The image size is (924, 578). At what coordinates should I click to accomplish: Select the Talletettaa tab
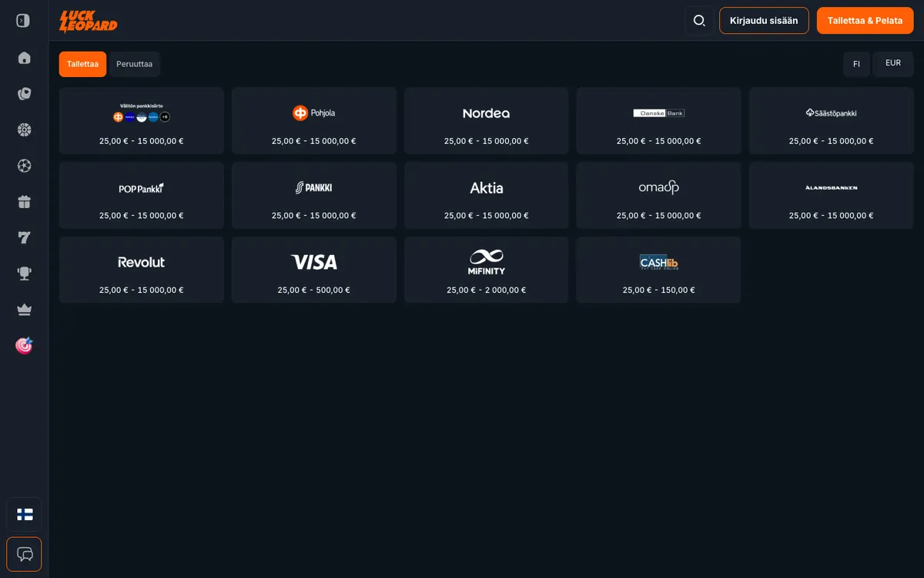click(x=82, y=64)
